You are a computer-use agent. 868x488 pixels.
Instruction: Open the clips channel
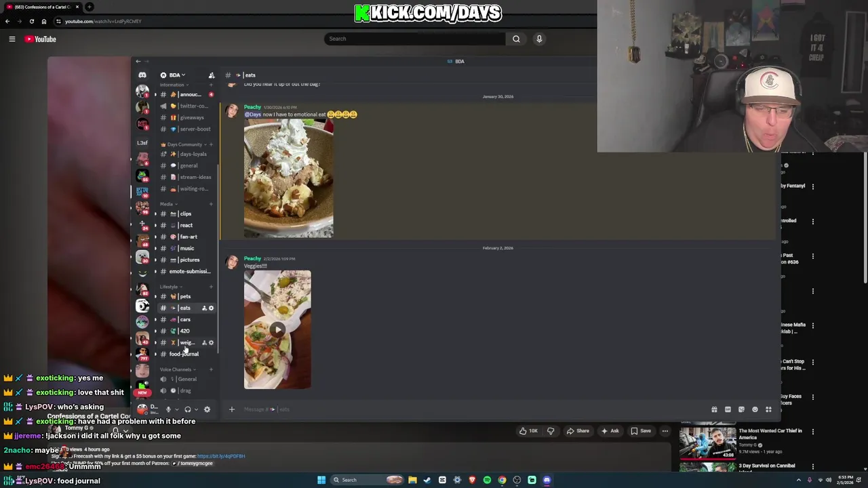tap(186, 214)
